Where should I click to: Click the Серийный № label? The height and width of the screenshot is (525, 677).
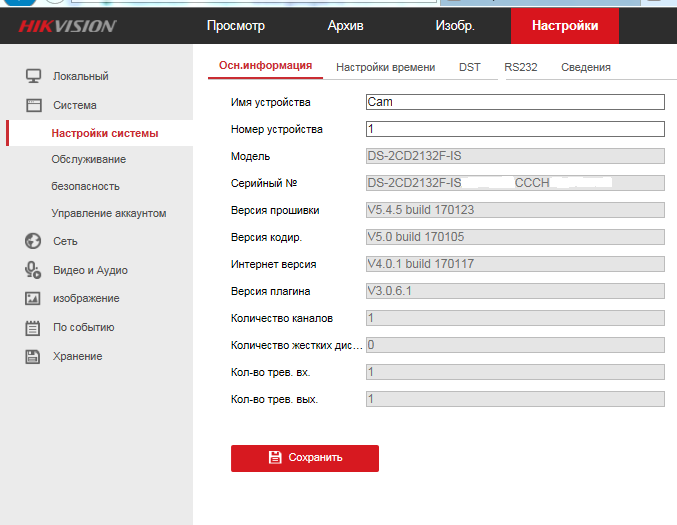pos(264,183)
